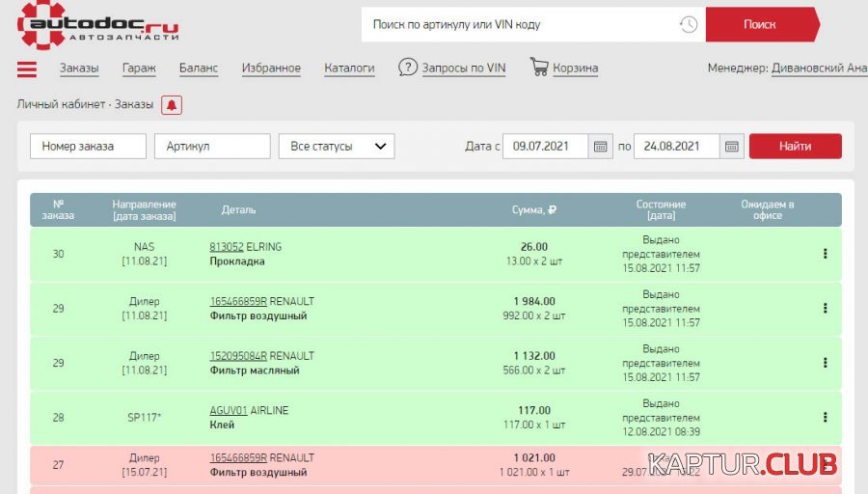The height and width of the screenshot is (494, 868).
Task: Open the Избранное menu item
Action: tap(271, 69)
